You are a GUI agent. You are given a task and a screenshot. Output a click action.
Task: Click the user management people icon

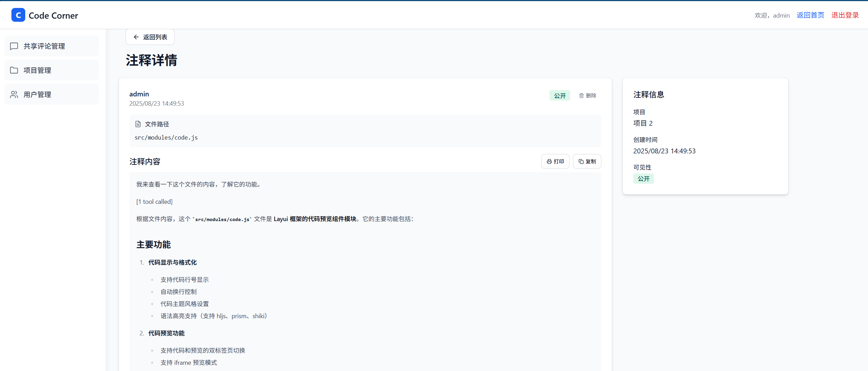click(14, 95)
